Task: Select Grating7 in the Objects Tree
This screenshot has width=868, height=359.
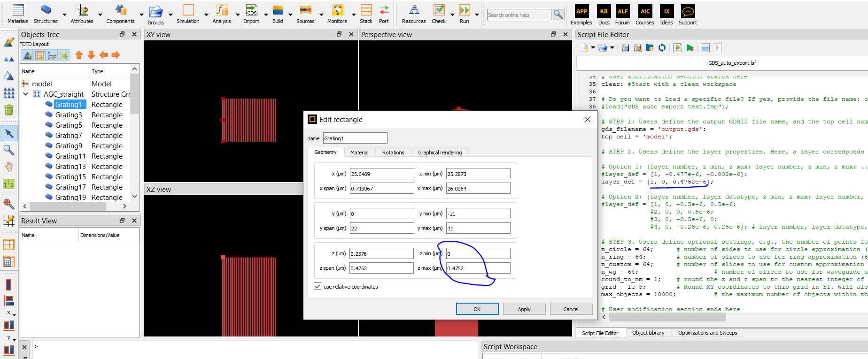Action: pyautogui.click(x=69, y=136)
